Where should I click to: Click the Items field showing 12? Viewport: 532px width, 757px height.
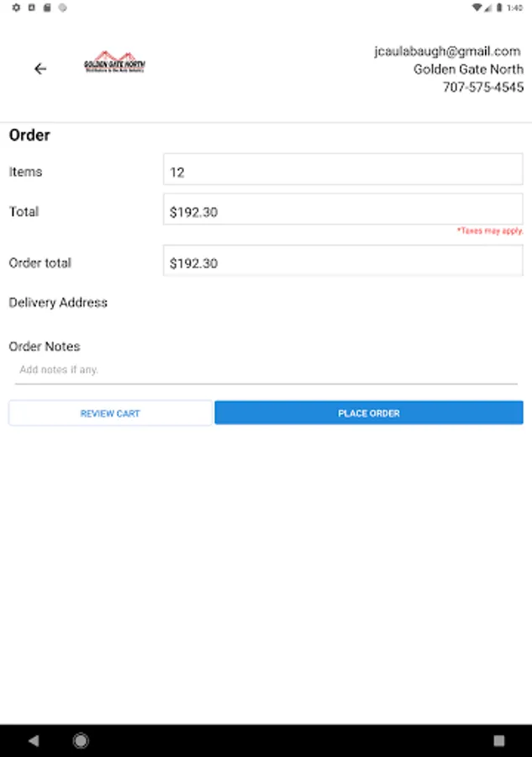click(x=343, y=172)
